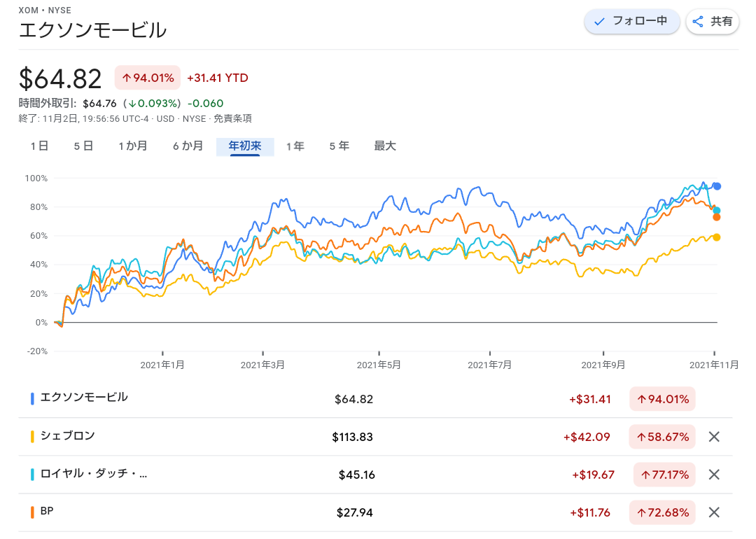Screen dimensions: 756x539
Task: Click the 94.01% change badge beside the price
Action: click(x=148, y=78)
